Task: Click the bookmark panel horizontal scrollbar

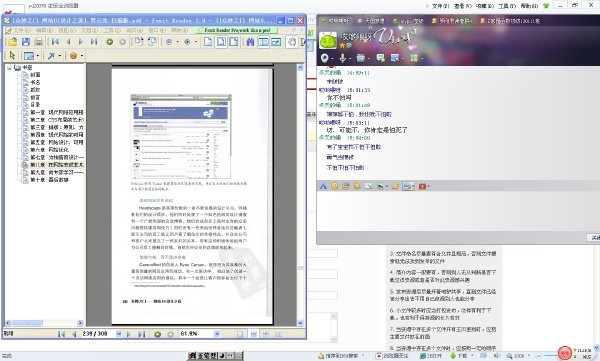Action: tap(44, 323)
